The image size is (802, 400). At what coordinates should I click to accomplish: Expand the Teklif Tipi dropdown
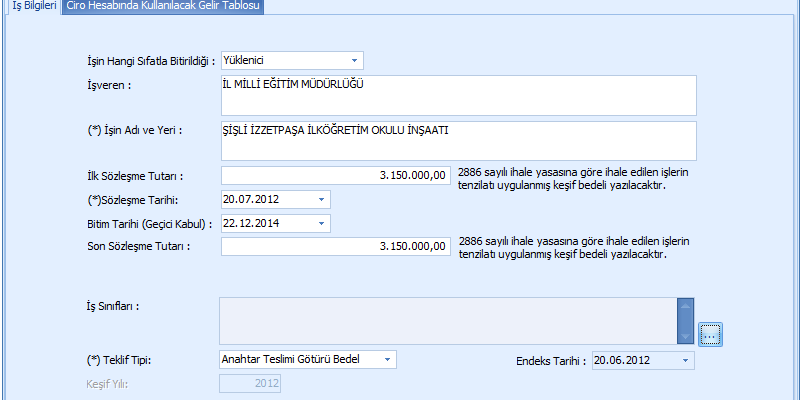[388, 359]
